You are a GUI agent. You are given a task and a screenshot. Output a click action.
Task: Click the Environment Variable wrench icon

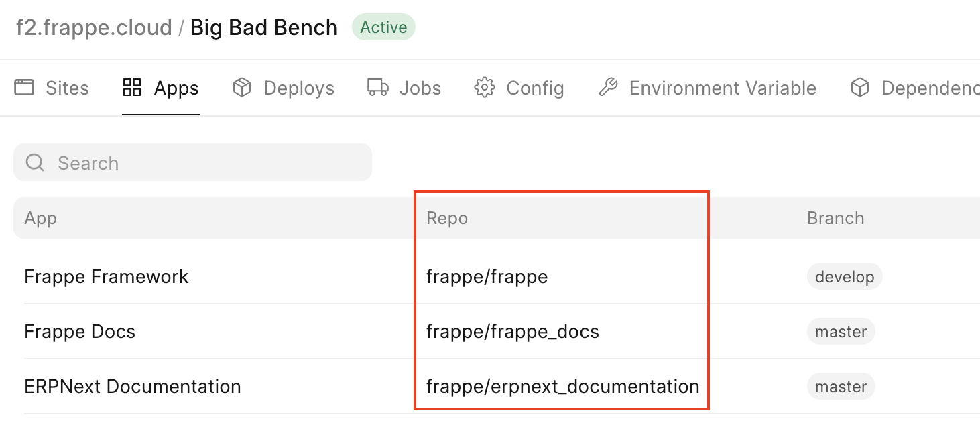[x=608, y=87]
